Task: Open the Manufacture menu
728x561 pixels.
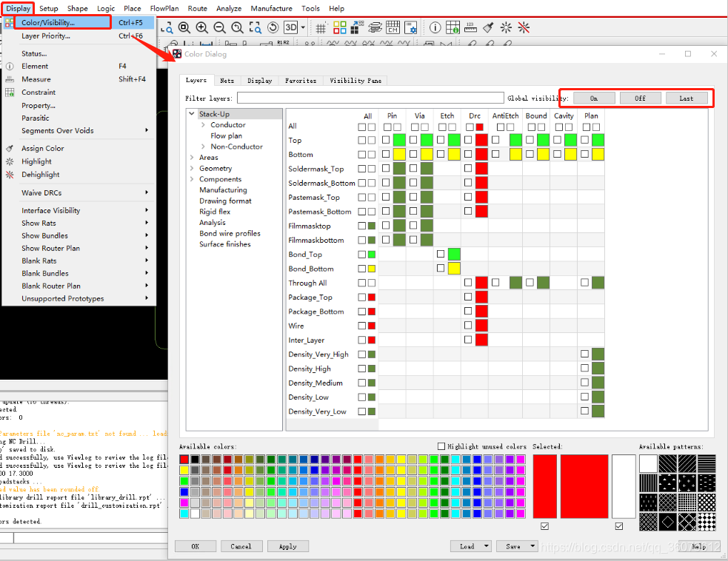Action: tap(271, 8)
